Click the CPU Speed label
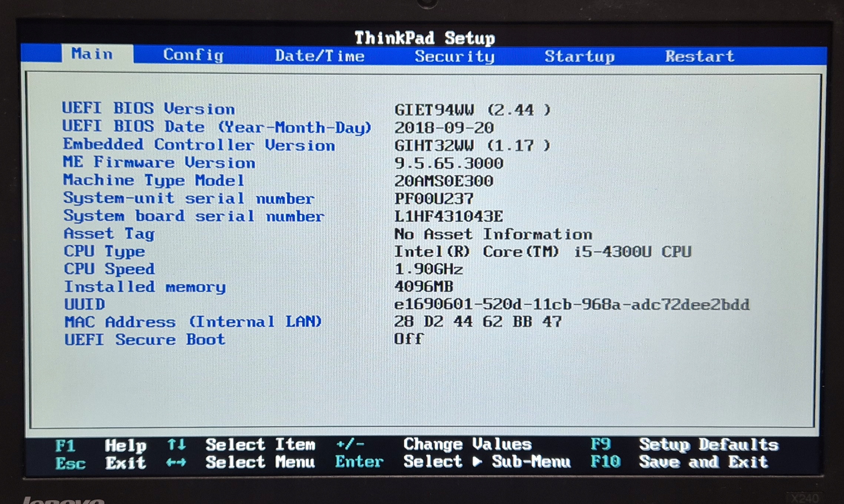844x504 pixels. pyautogui.click(x=109, y=269)
